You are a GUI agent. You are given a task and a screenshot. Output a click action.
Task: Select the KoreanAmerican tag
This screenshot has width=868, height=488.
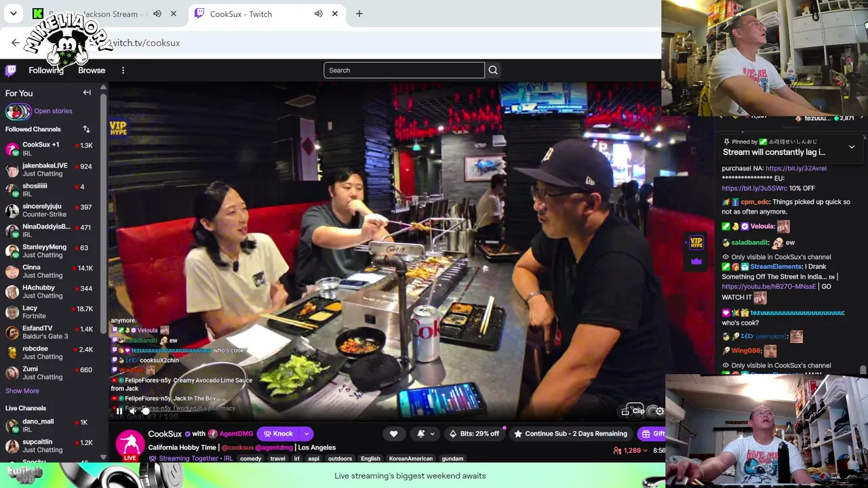(x=411, y=459)
